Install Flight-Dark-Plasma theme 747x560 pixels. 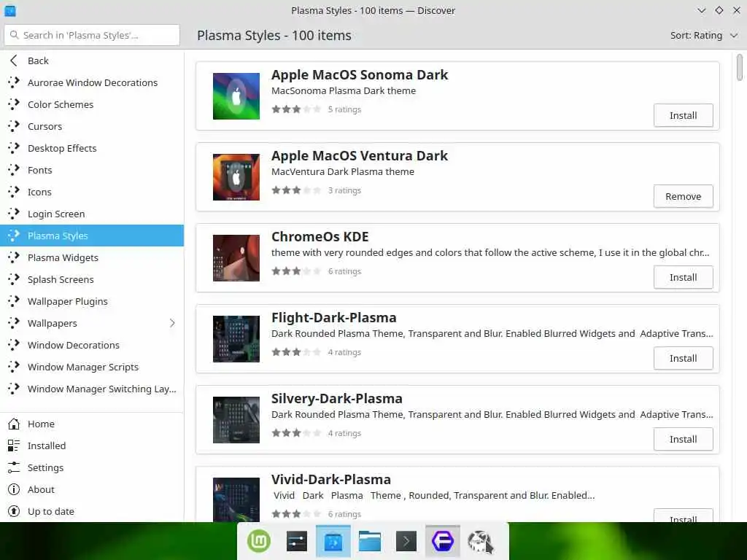[683, 358]
